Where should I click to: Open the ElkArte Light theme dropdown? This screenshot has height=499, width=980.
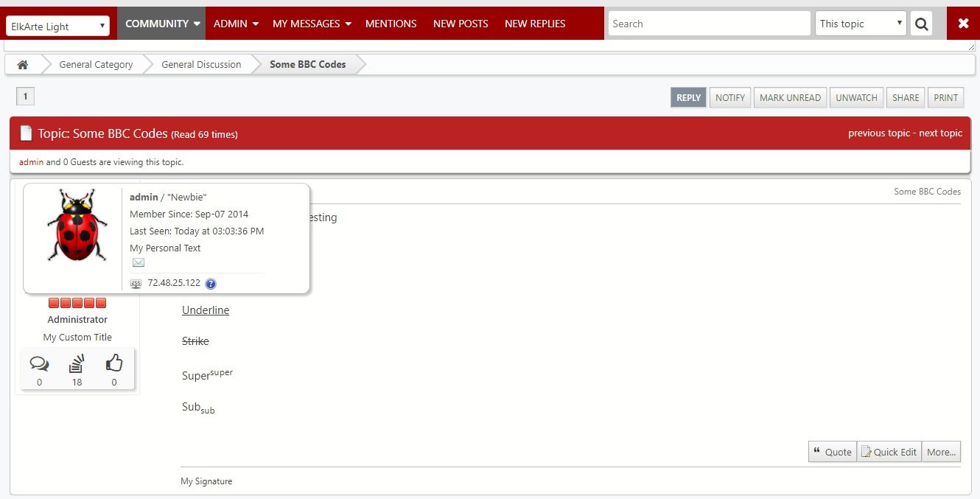coord(57,27)
